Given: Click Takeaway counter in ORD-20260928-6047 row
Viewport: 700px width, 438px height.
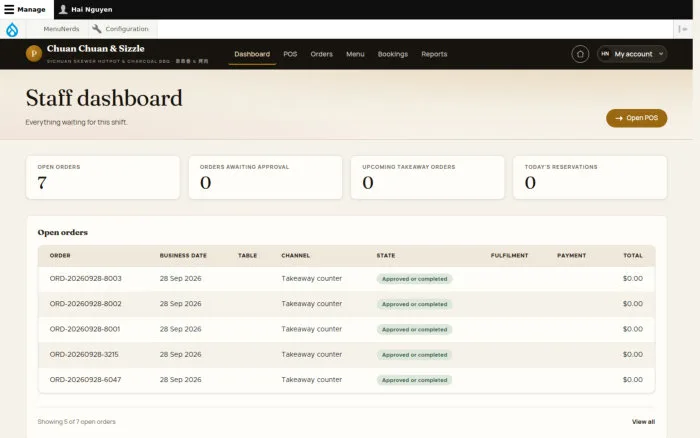Looking at the screenshot, I should [x=312, y=380].
